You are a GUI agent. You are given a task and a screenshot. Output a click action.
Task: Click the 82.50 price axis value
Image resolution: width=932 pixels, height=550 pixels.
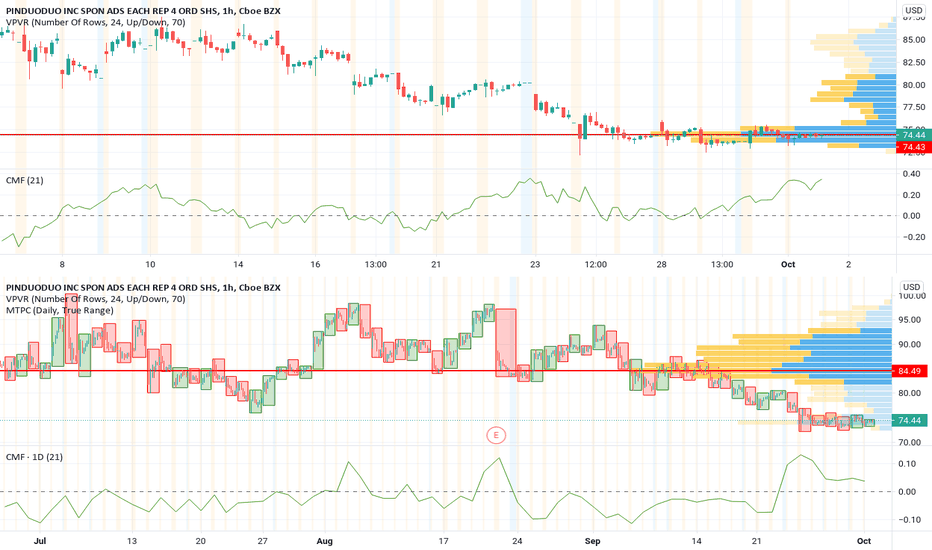click(x=914, y=62)
